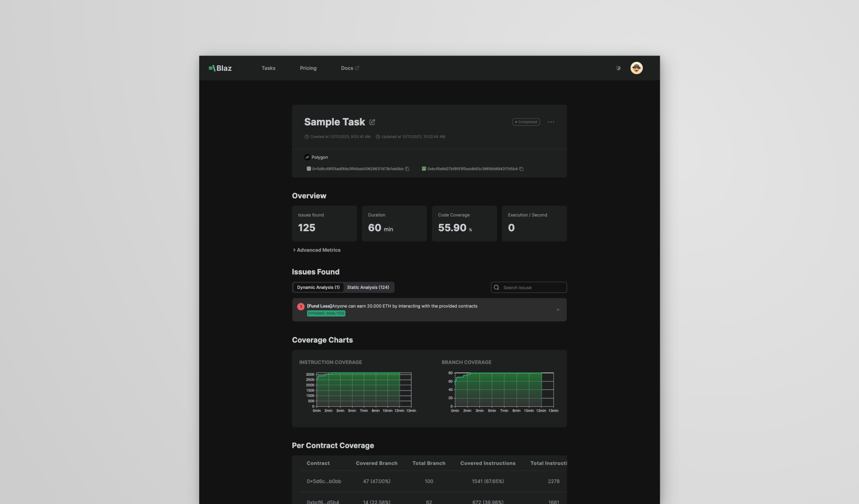Collapse the Fund Loss issue chevron
The image size is (859, 504).
(558, 310)
